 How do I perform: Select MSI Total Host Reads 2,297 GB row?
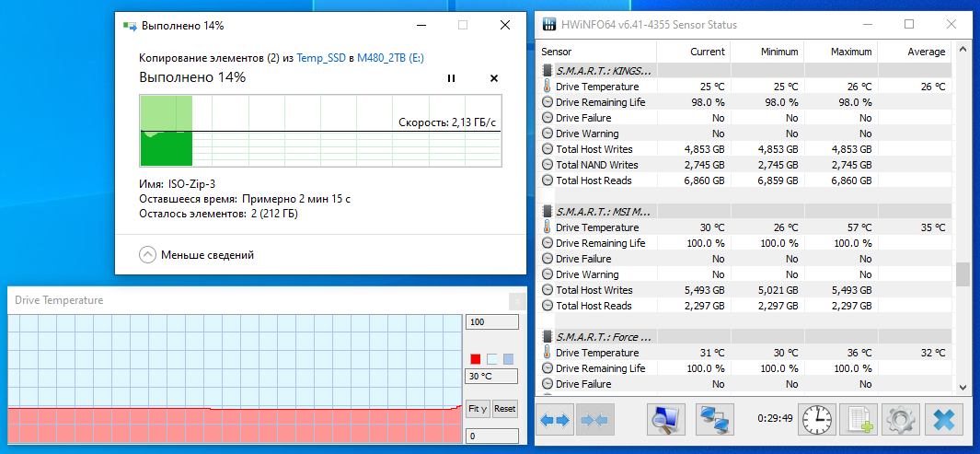[744, 306]
